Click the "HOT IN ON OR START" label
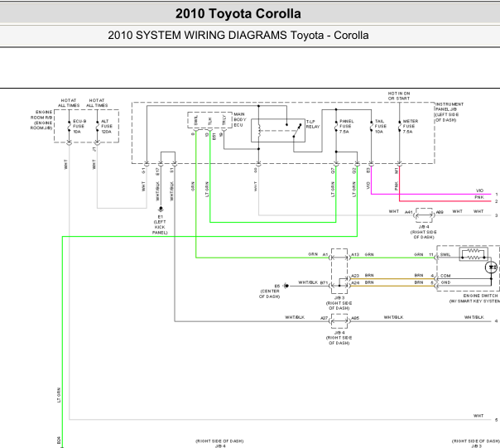 click(399, 96)
